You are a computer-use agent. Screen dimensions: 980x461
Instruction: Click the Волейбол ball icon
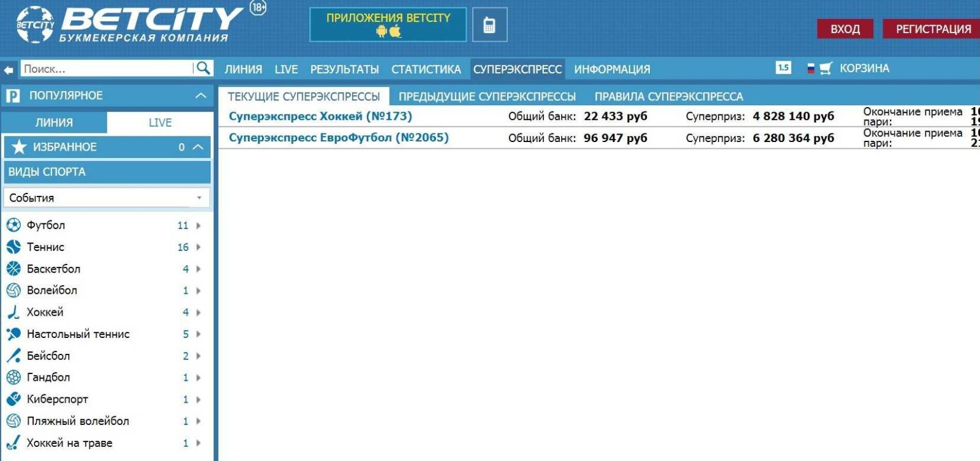click(x=13, y=290)
